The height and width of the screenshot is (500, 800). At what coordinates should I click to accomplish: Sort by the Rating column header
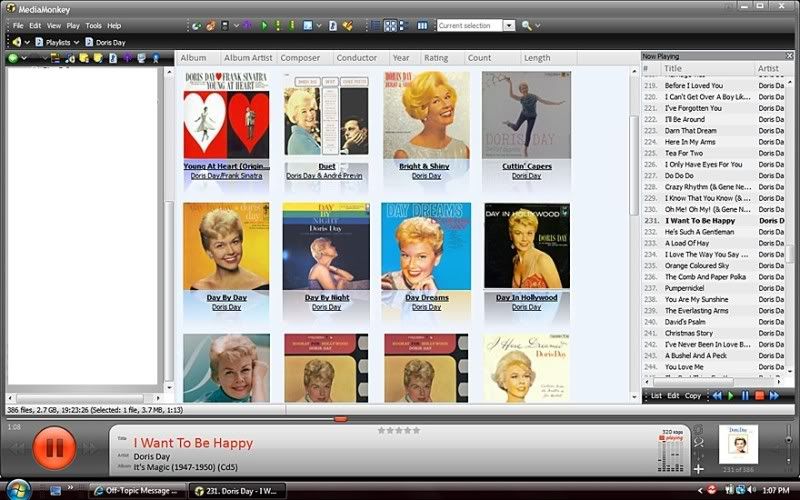tap(436, 58)
